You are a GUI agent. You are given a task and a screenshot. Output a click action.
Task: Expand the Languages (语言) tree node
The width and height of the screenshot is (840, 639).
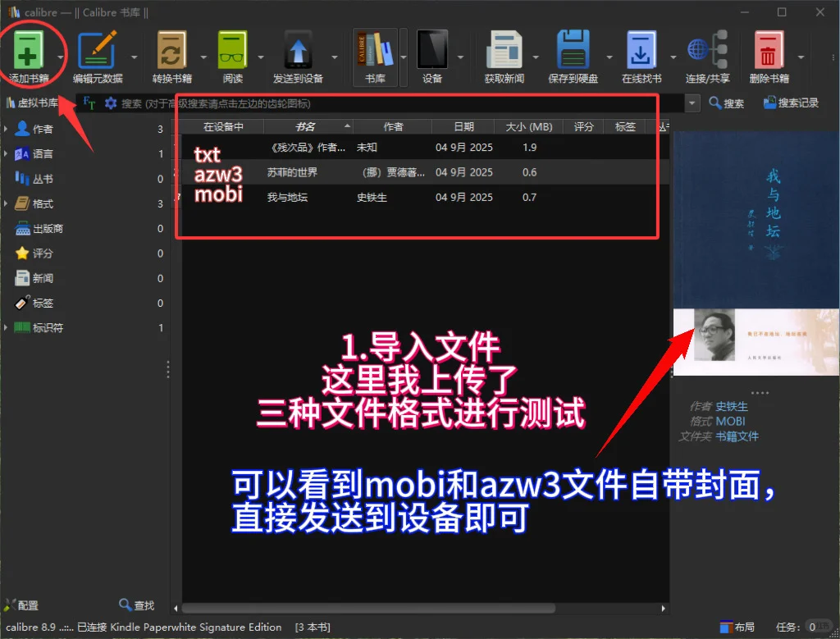pos(6,153)
